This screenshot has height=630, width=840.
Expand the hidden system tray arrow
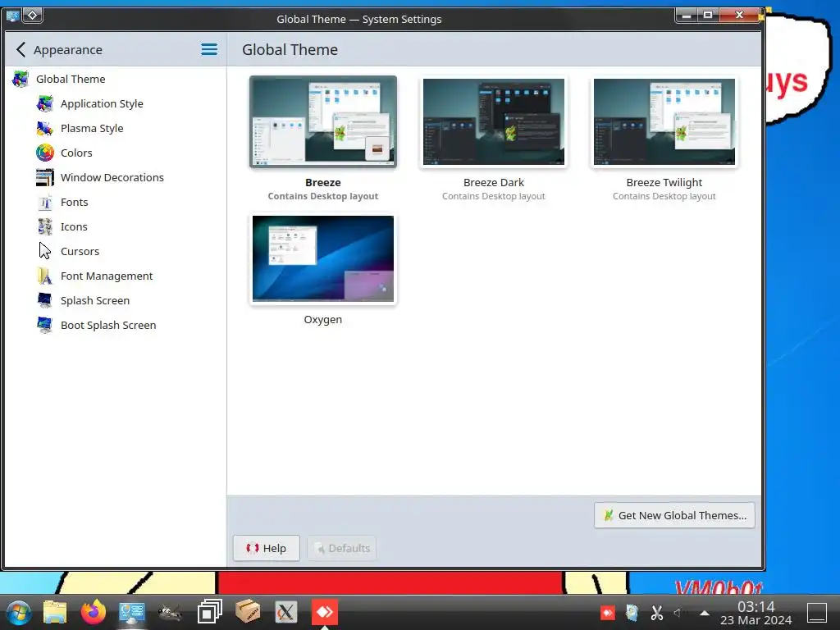tap(705, 613)
